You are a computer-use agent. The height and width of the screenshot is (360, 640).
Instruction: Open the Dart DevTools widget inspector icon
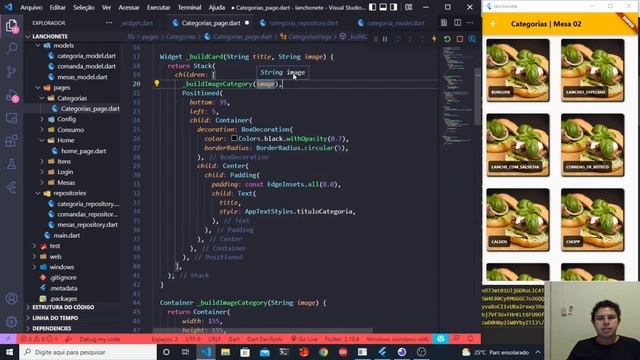tap(472, 39)
